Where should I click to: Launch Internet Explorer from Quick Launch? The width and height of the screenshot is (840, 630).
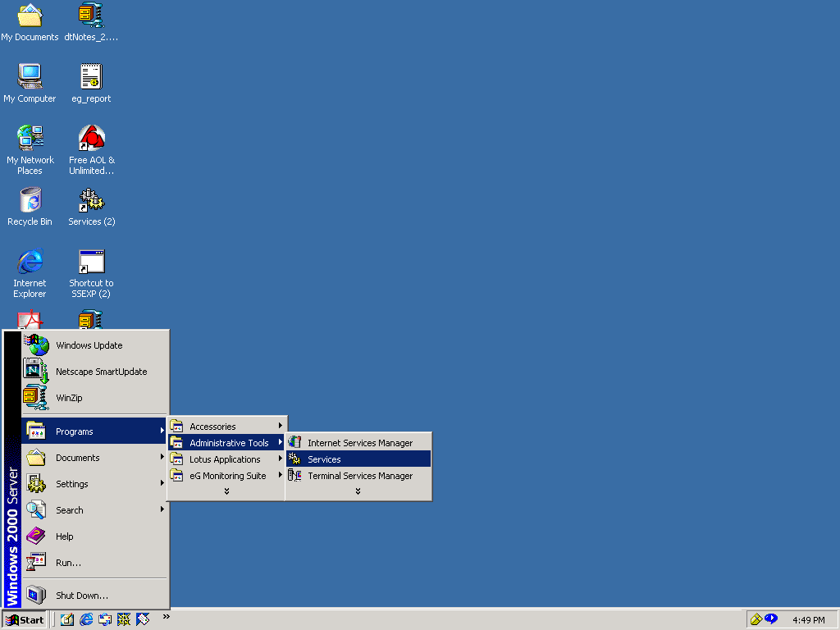pos(86,619)
